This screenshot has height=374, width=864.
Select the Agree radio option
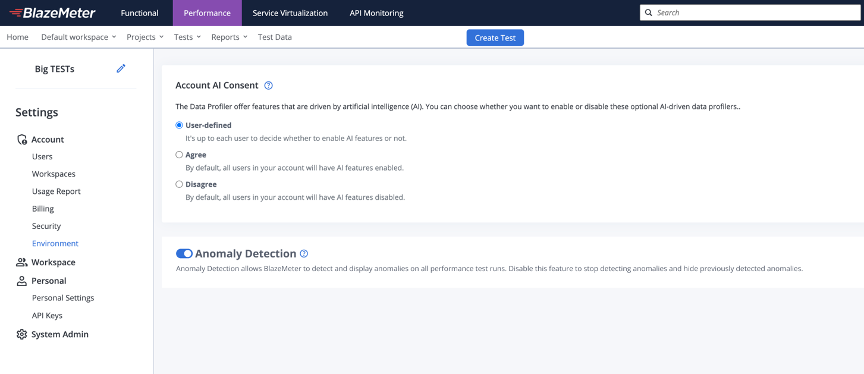[x=179, y=155]
